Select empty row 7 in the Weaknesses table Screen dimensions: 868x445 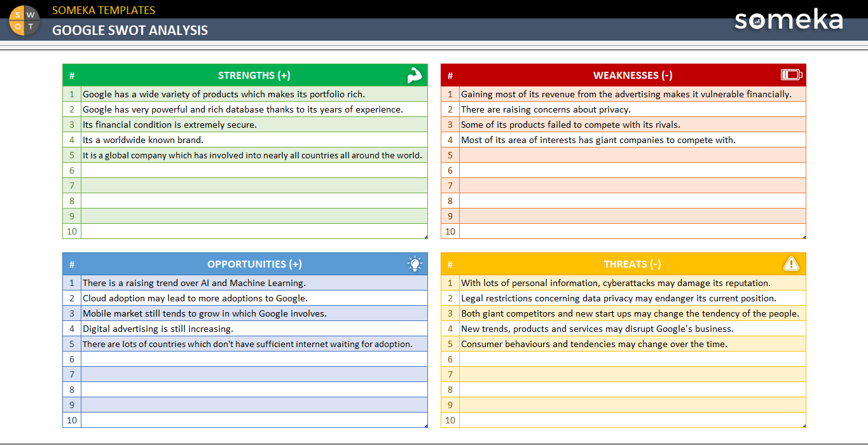tap(631, 186)
